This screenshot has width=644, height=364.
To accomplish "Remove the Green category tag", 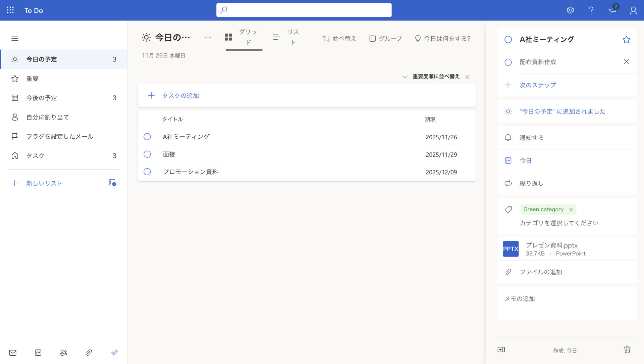I will coord(571,209).
